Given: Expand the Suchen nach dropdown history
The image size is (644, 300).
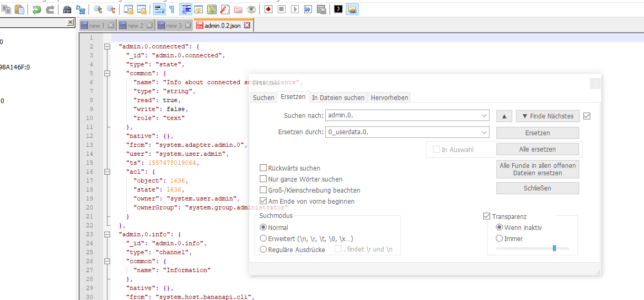Looking at the screenshot, I should pyautogui.click(x=484, y=116).
